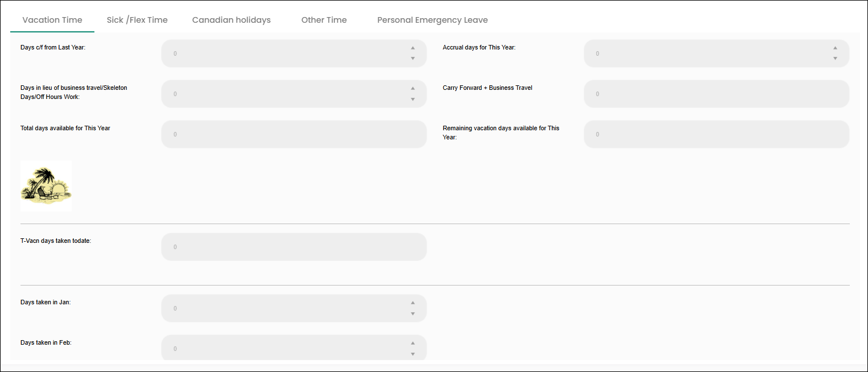Click the Carry Forward + Business Travel field
The height and width of the screenshot is (372, 868).
(716, 94)
